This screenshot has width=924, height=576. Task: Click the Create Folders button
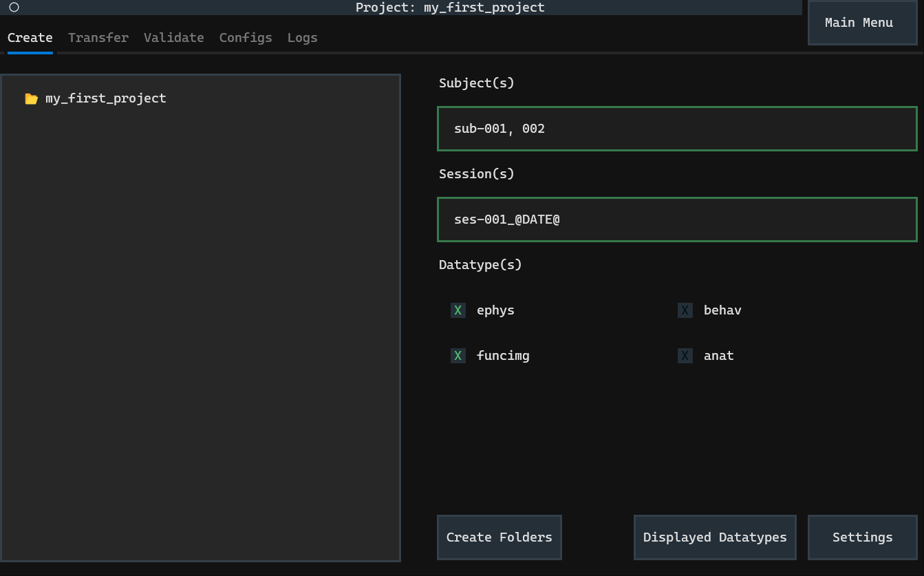coord(499,537)
